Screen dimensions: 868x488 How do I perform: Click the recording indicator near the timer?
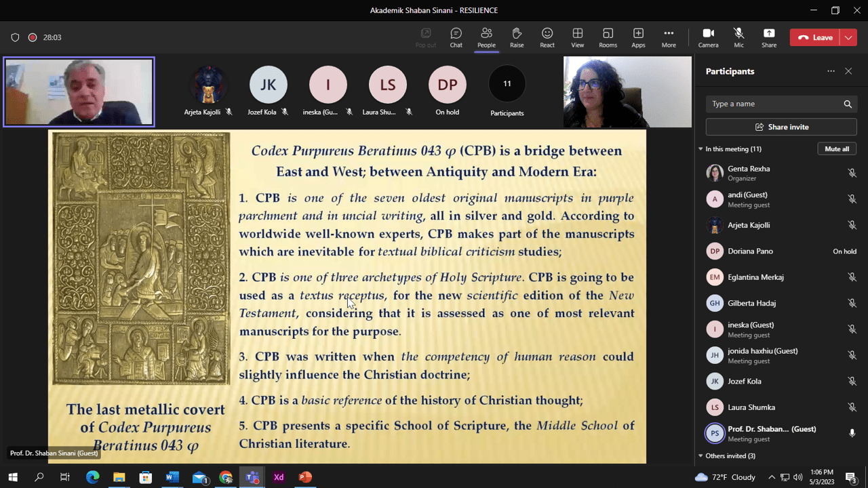(32, 37)
